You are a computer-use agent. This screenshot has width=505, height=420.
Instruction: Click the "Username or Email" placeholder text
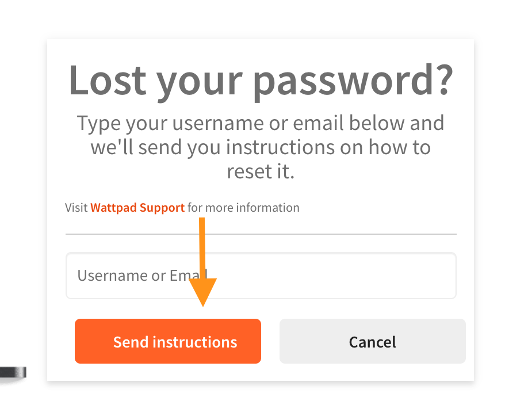[x=143, y=276]
